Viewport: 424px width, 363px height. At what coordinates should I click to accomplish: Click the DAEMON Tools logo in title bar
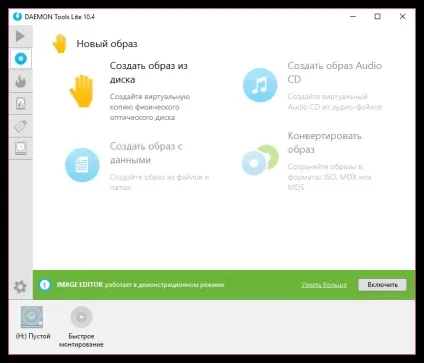(17, 16)
